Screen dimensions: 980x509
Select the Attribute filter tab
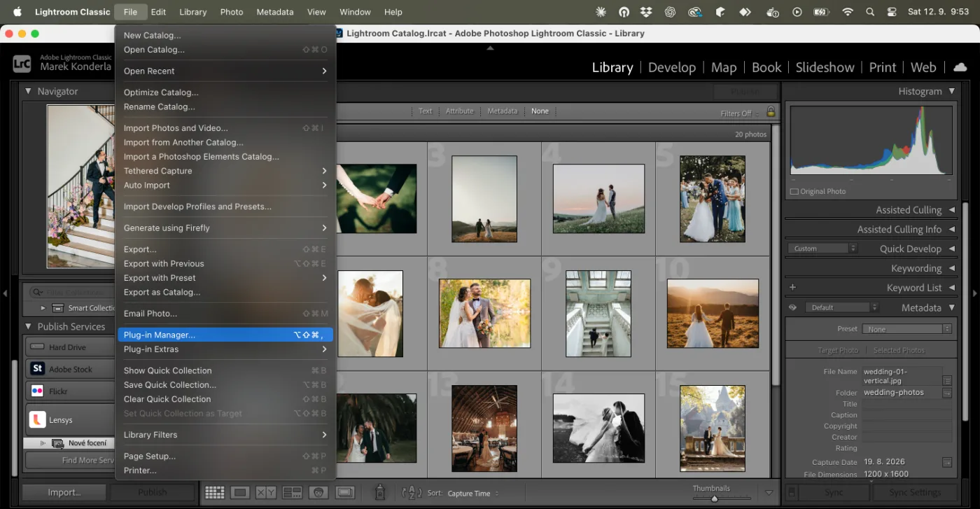[x=460, y=111]
